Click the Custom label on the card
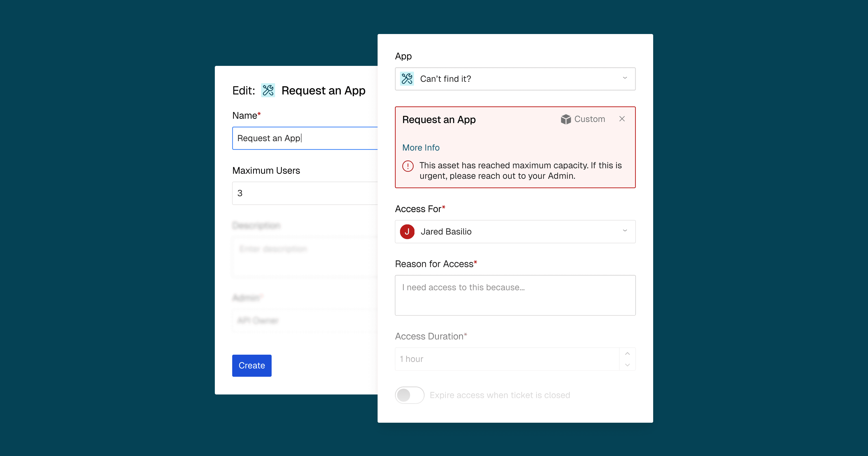This screenshot has height=456, width=868. (x=589, y=119)
